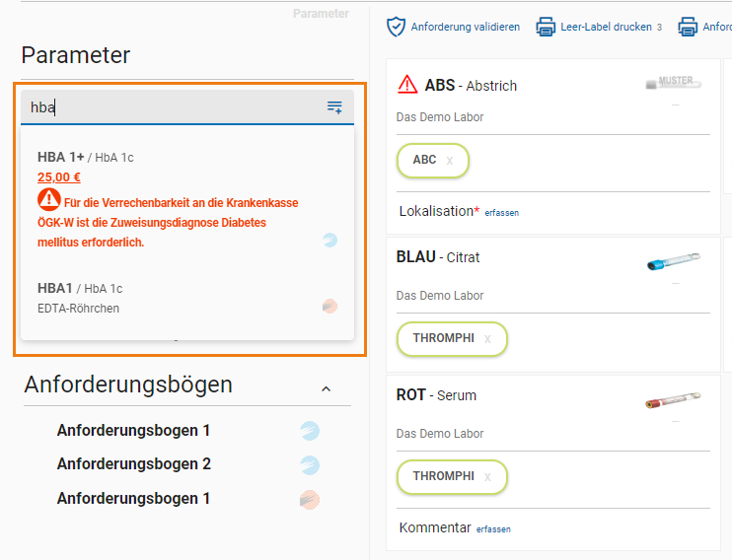Click erfassen next to Lokalisation
Screen dimensions: 732x560
point(501,213)
